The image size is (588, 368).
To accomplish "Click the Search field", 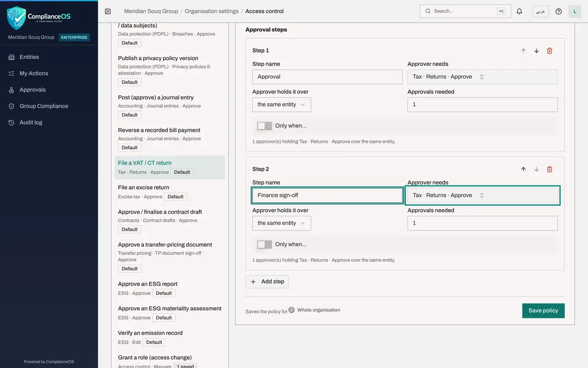I will [465, 11].
